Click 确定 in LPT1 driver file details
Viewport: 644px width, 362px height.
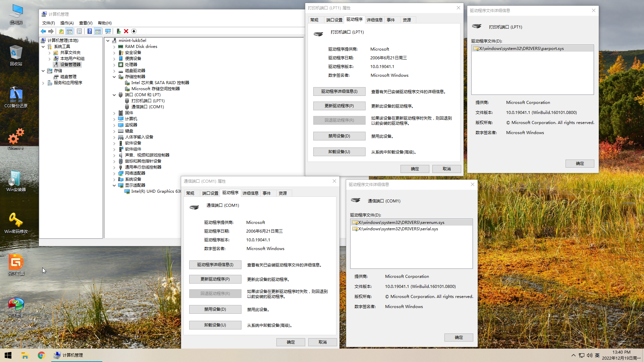pyautogui.click(x=580, y=164)
